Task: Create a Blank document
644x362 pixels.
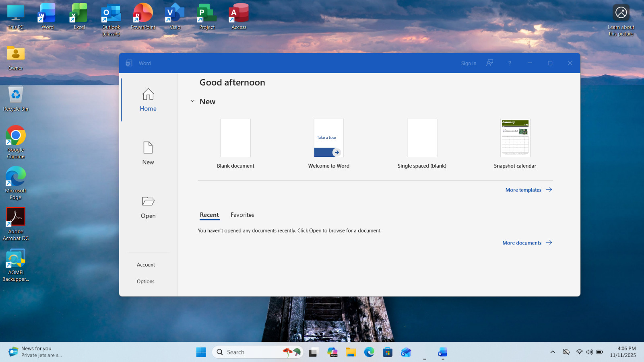Action: (x=235, y=144)
